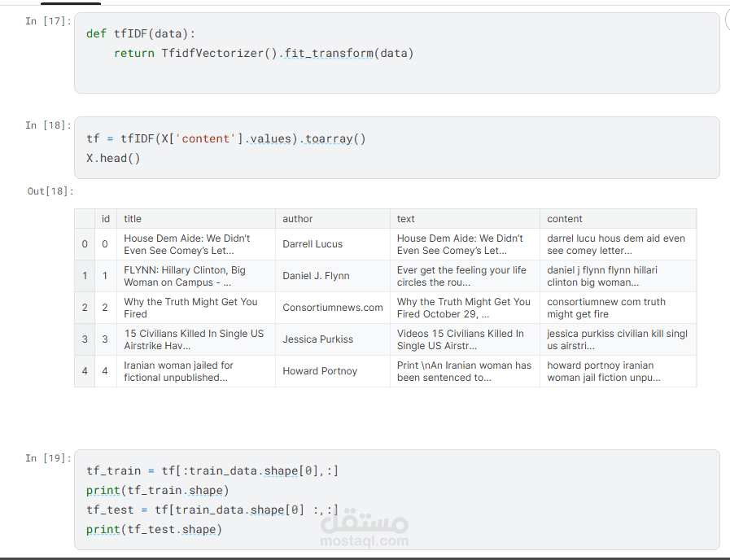730x560 pixels.
Task: Select the In [18] prompt label
Action: (48, 125)
